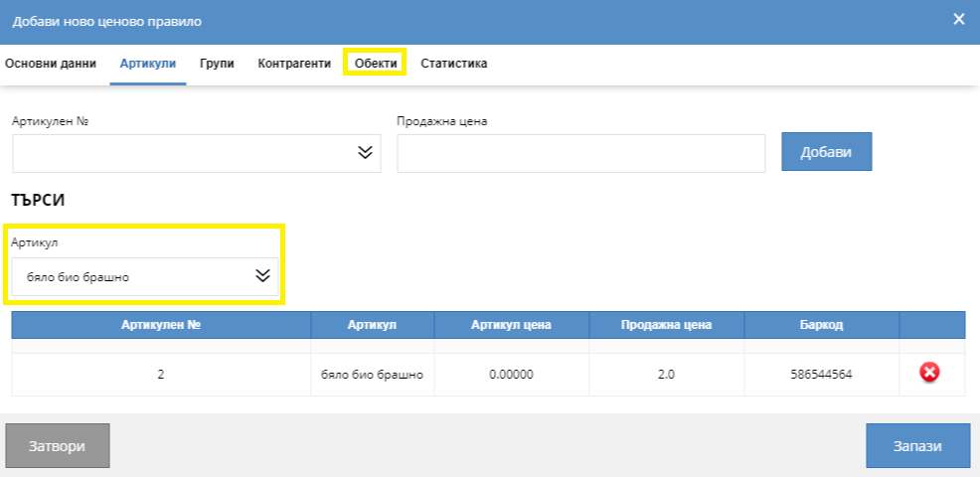Open the Обекти tab
Viewport: 980px width, 477px height.
click(x=376, y=64)
